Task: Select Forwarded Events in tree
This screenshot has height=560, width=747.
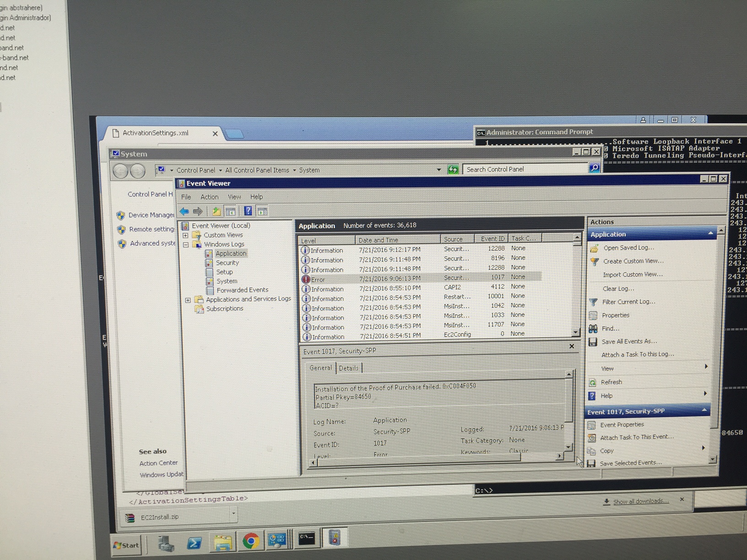Action: tap(243, 290)
